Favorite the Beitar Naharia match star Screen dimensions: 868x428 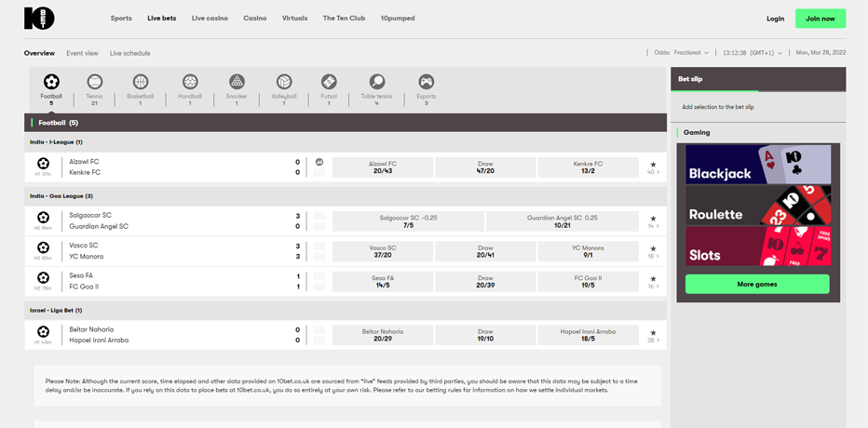click(x=653, y=332)
